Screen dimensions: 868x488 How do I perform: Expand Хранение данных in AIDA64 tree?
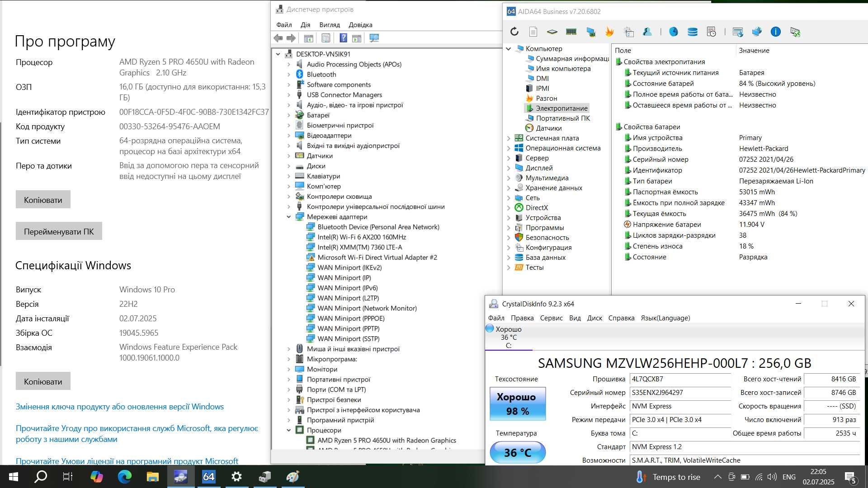pos(509,188)
